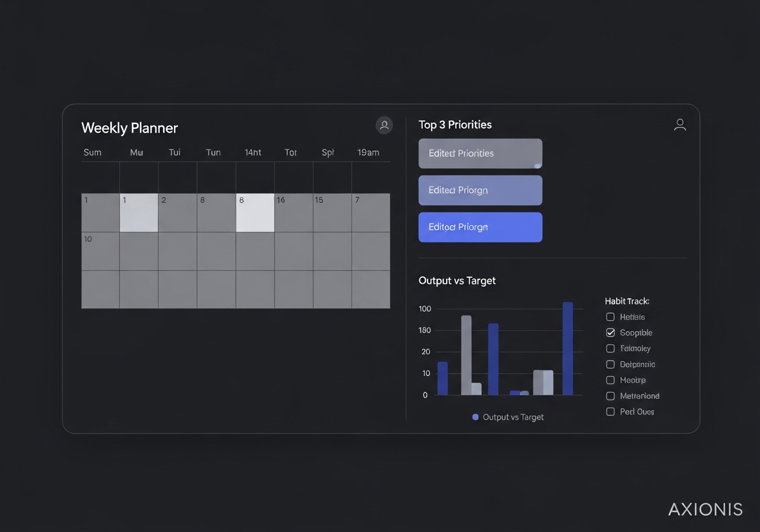Click the Weekly Planner title
This screenshot has width=760, height=532.
tap(129, 128)
